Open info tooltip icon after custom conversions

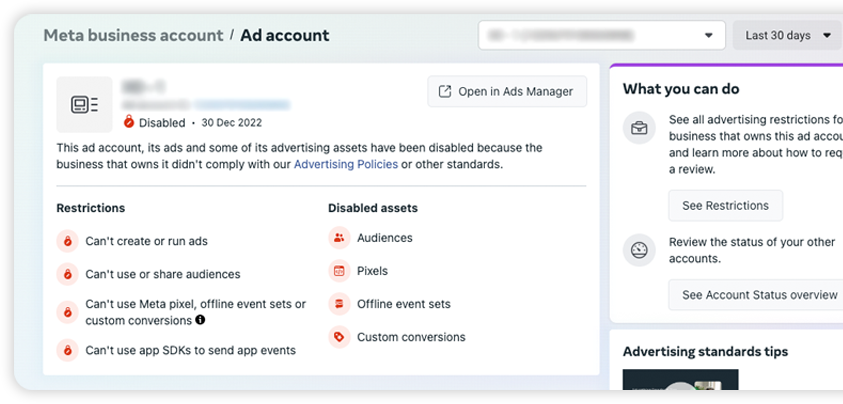[200, 320]
